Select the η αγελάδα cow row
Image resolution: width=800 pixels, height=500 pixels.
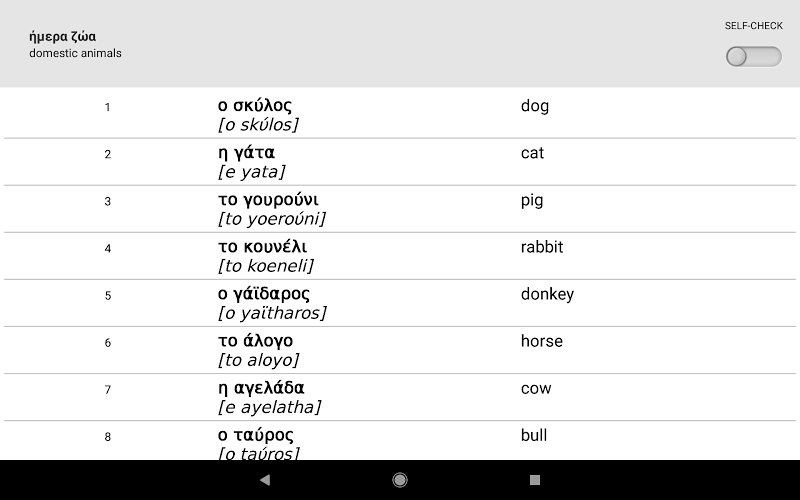click(399, 397)
